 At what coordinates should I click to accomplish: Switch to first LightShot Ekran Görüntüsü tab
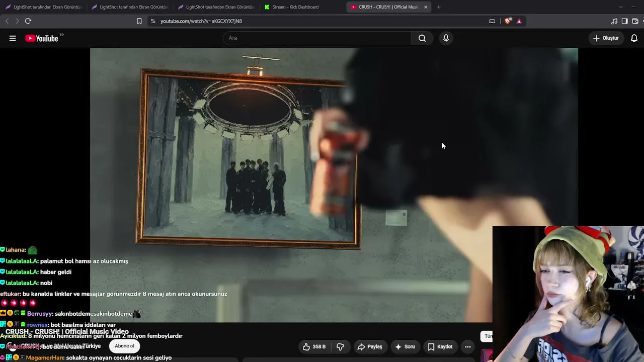click(43, 7)
